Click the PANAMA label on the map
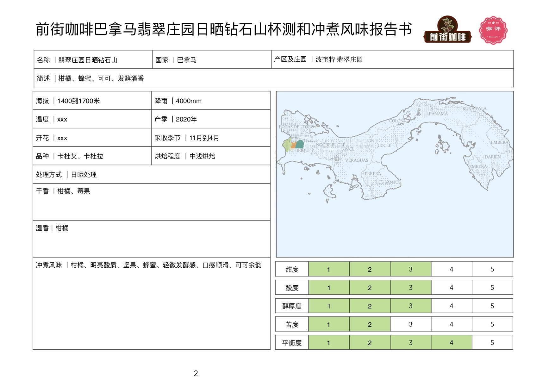This screenshot has width=555, height=392. pos(438,114)
